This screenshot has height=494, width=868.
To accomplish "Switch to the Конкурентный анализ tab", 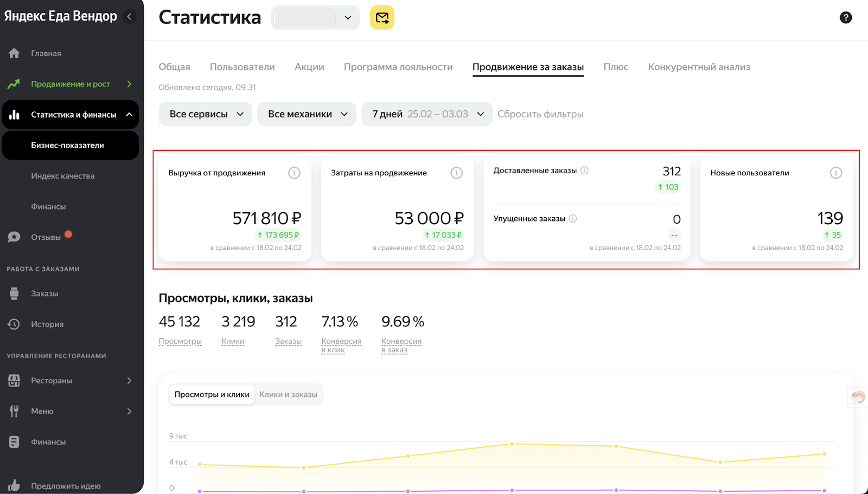I will click(699, 67).
